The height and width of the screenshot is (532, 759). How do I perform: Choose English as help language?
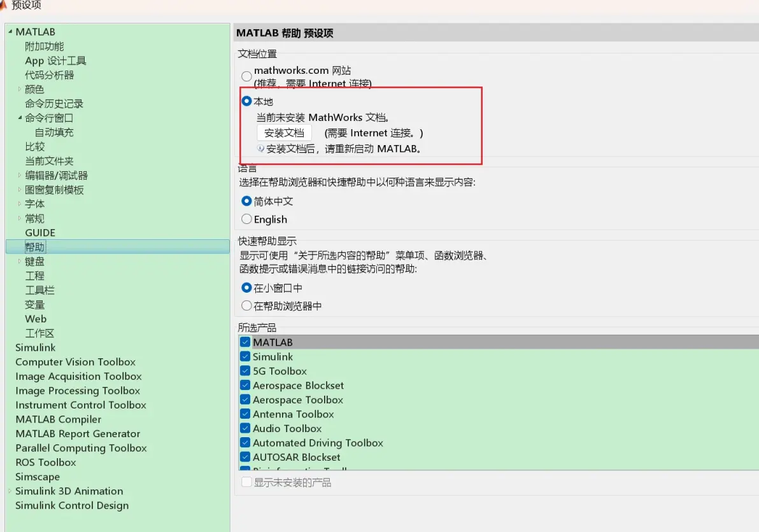pyautogui.click(x=246, y=219)
